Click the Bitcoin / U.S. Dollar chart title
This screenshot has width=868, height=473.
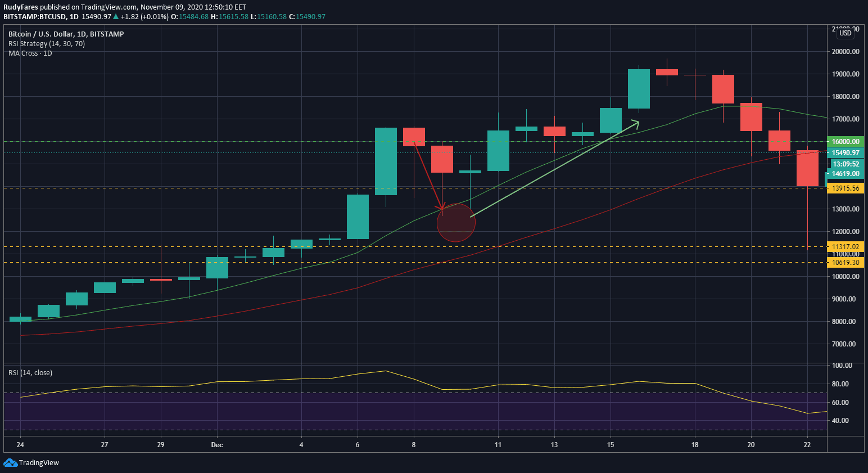coord(66,34)
